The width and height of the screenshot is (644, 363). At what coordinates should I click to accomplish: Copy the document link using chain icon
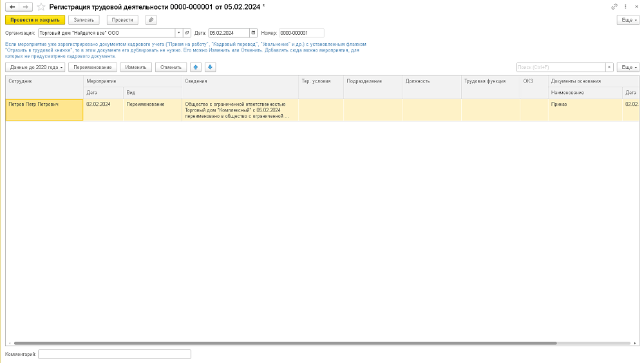click(614, 6)
